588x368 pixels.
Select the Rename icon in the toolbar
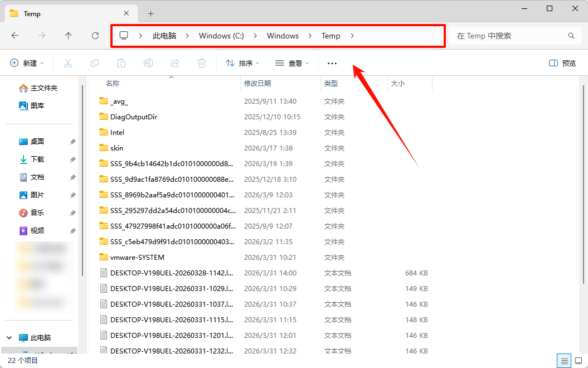point(148,62)
